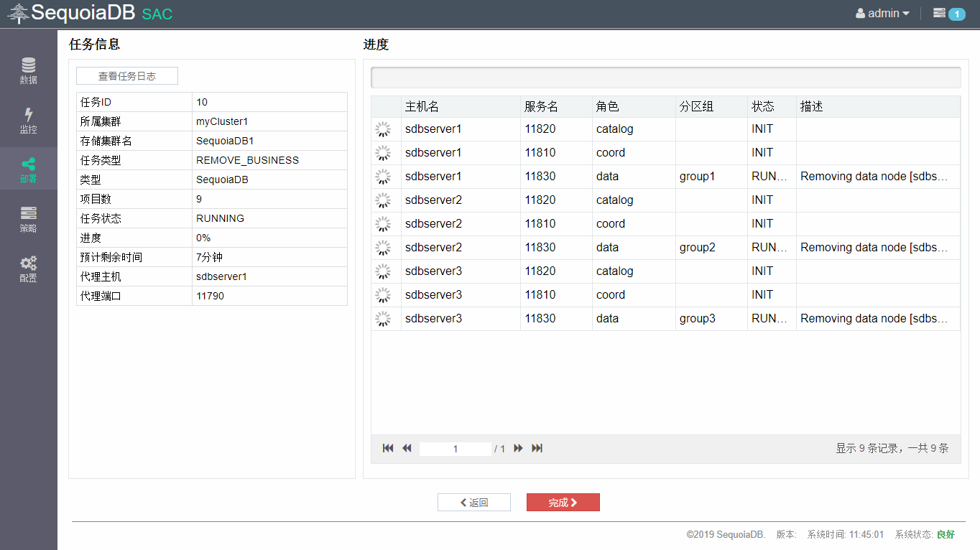Click the SequoiaDB1 storage cluster name value
The image size is (980, 550).
pos(225,141)
